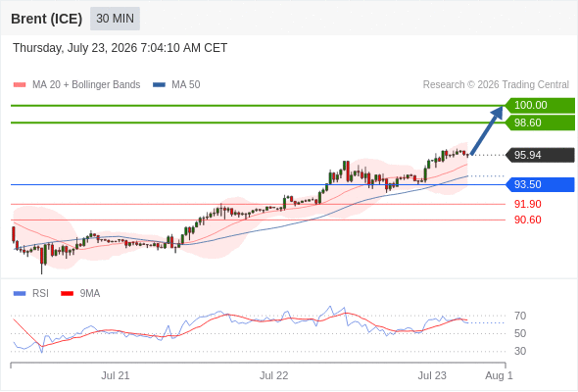Click the 91.90 support level label
This screenshot has height=392, width=578.
[528, 204]
